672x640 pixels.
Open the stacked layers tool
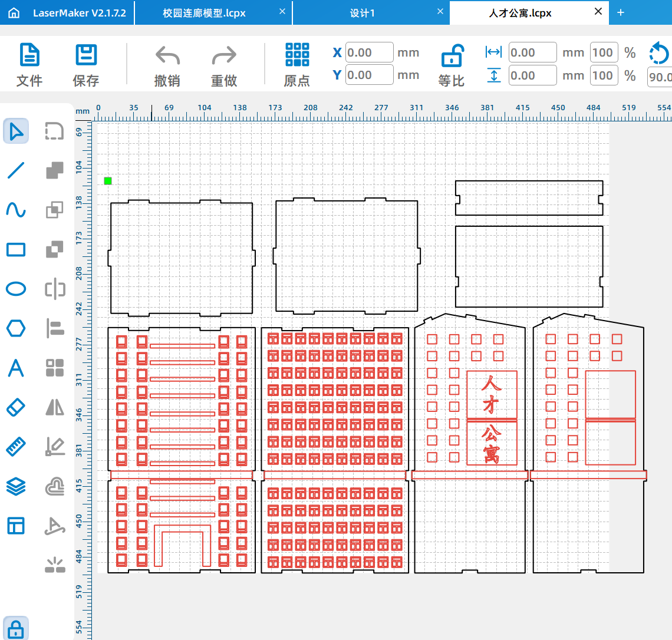(x=17, y=486)
